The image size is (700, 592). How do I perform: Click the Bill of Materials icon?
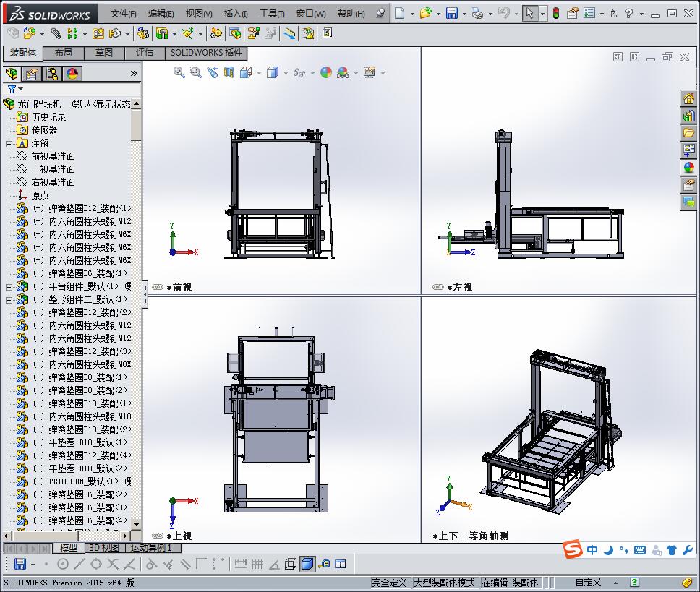pos(235,33)
